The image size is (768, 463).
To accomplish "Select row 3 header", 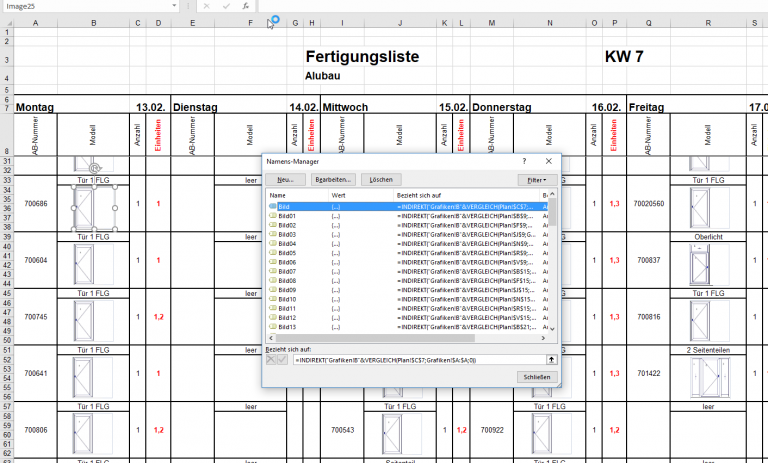I will coord(6,60).
